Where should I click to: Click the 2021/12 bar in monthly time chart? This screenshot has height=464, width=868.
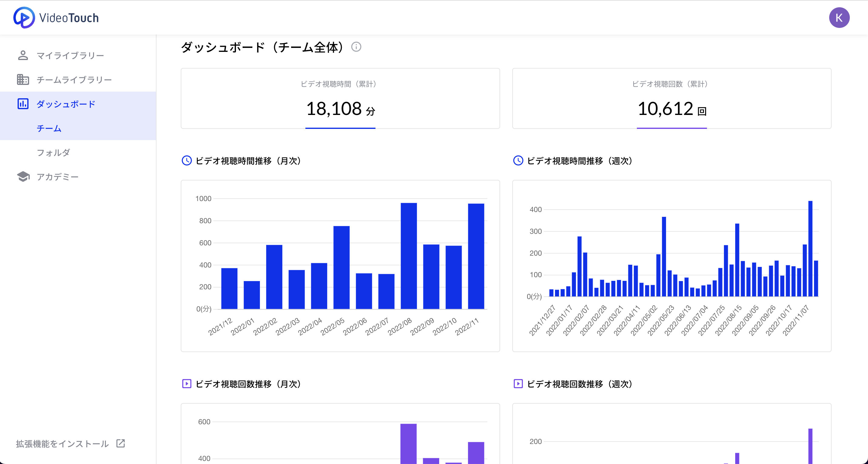[229, 288]
